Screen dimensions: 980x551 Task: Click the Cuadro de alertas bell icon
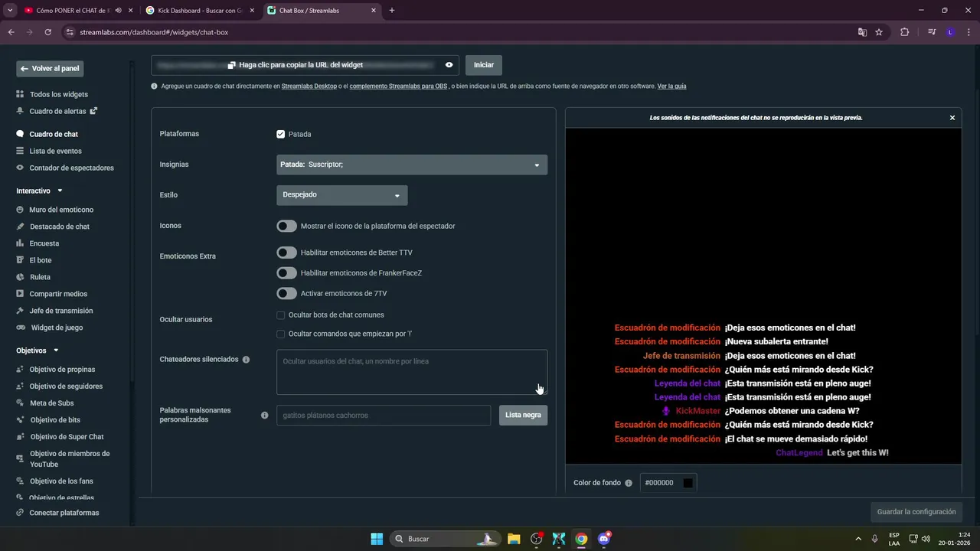click(x=20, y=111)
